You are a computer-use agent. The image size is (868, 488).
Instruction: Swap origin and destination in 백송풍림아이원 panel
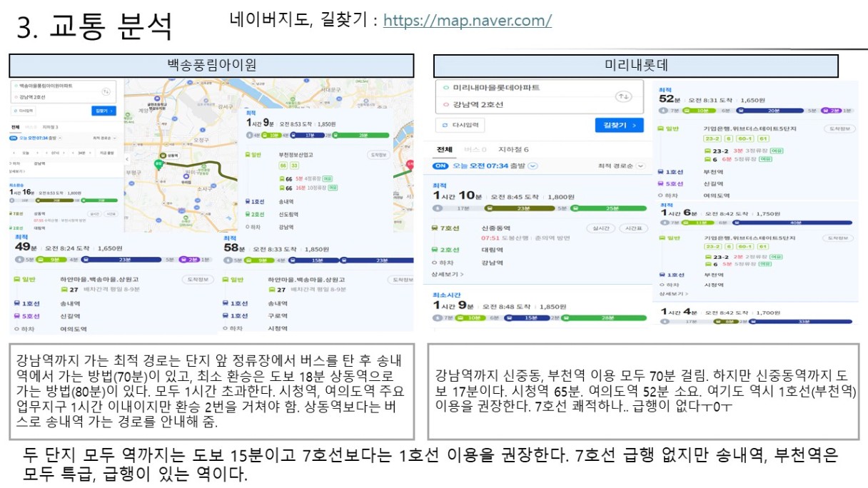coord(106,91)
